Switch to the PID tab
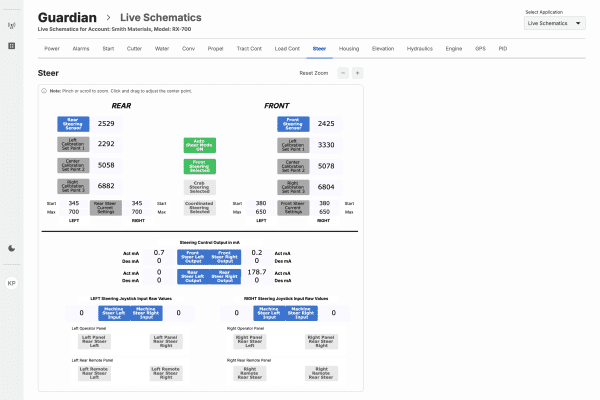The height and width of the screenshot is (400, 600). (x=503, y=49)
